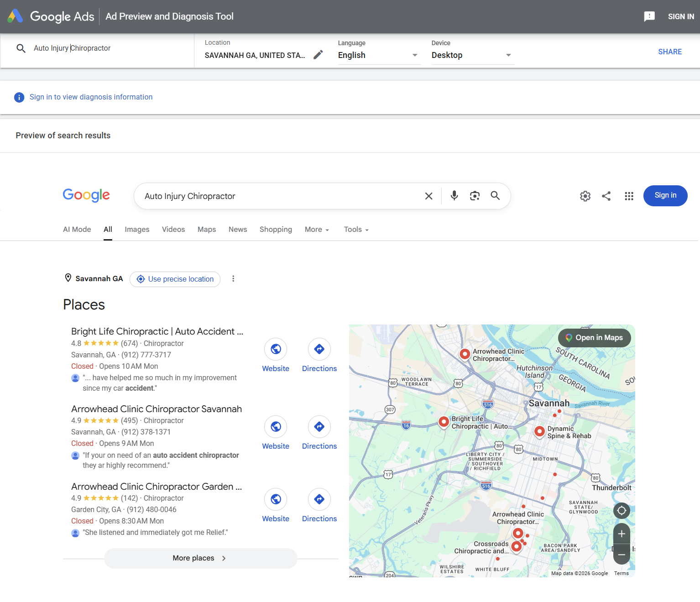Click the map Terms link
The image size is (700, 602).
click(621, 574)
